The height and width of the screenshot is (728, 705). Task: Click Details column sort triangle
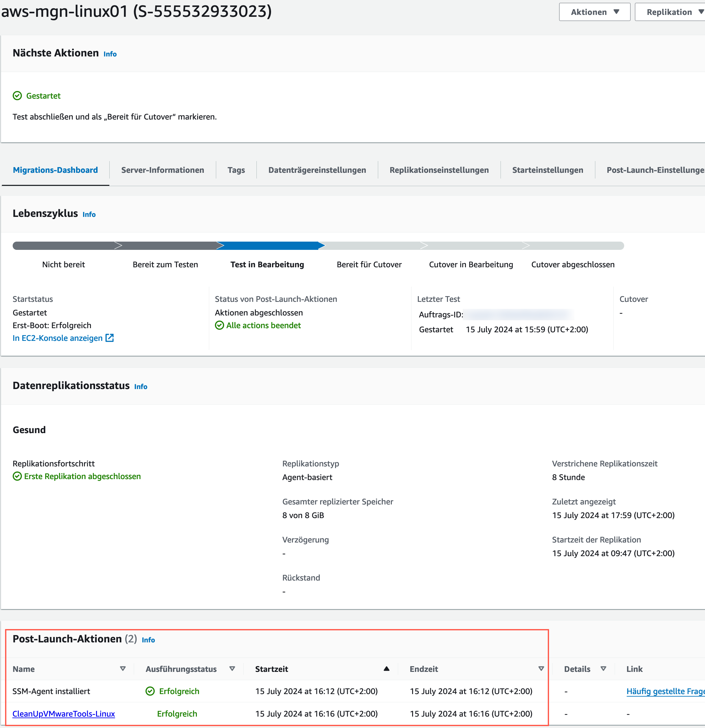click(603, 669)
